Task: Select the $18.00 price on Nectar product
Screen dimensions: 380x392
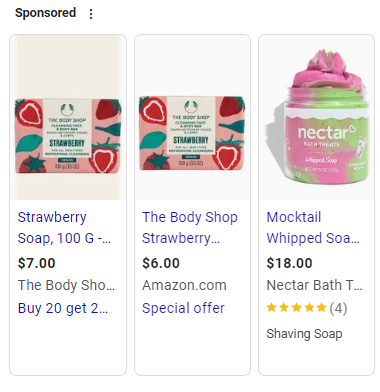Action: pos(289,263)
